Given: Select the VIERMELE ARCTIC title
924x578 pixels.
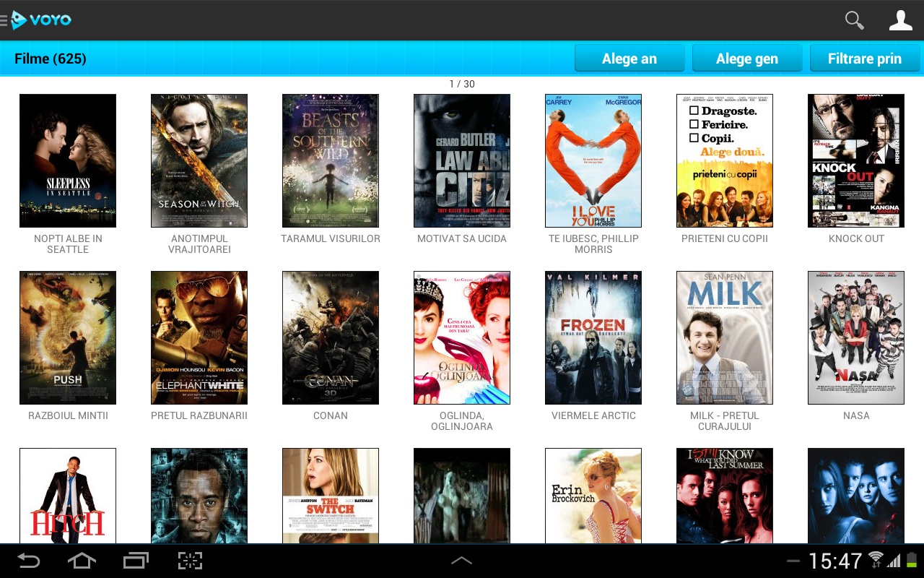Looking at the screenshot, I should (x=593, y=415).
